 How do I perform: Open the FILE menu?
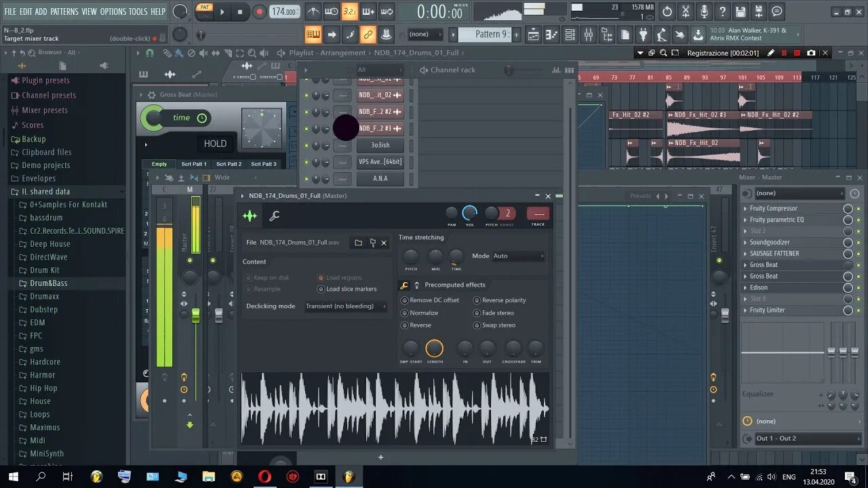[10, 12]
